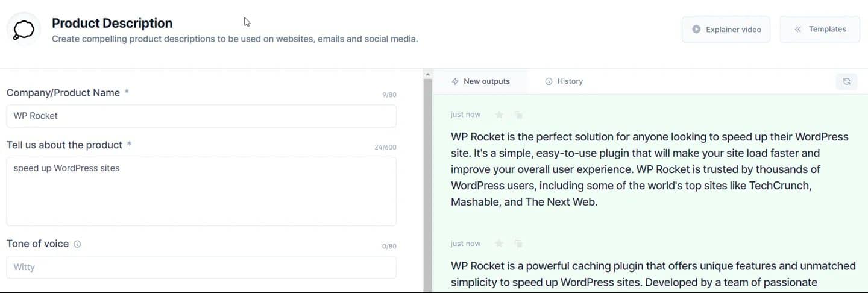
Task: Copy the second output about caching plugin
Action: [518, 244]
